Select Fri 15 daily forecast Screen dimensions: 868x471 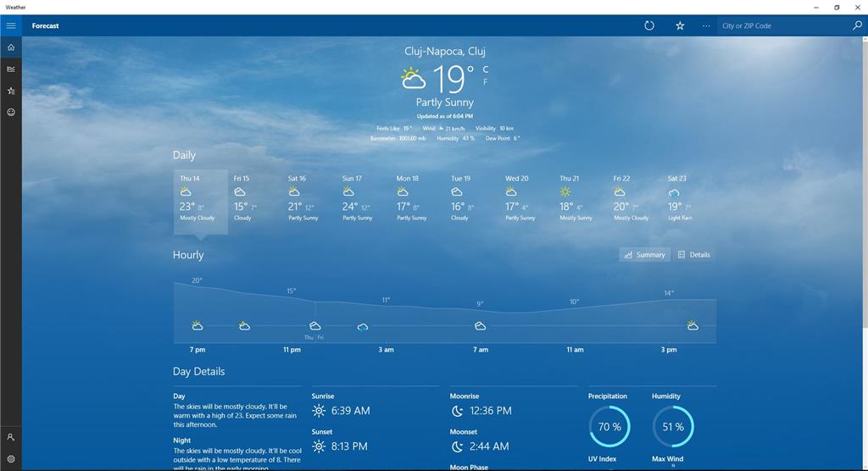pyautogui.click(x=254, y=202)
